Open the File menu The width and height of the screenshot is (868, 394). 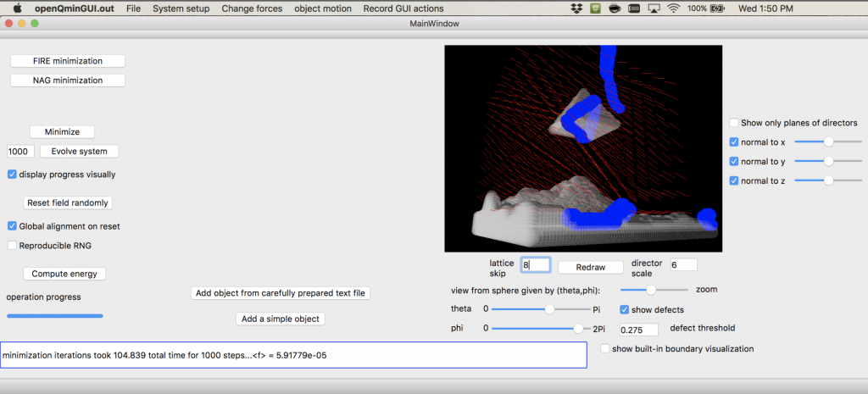coord(133,8)
